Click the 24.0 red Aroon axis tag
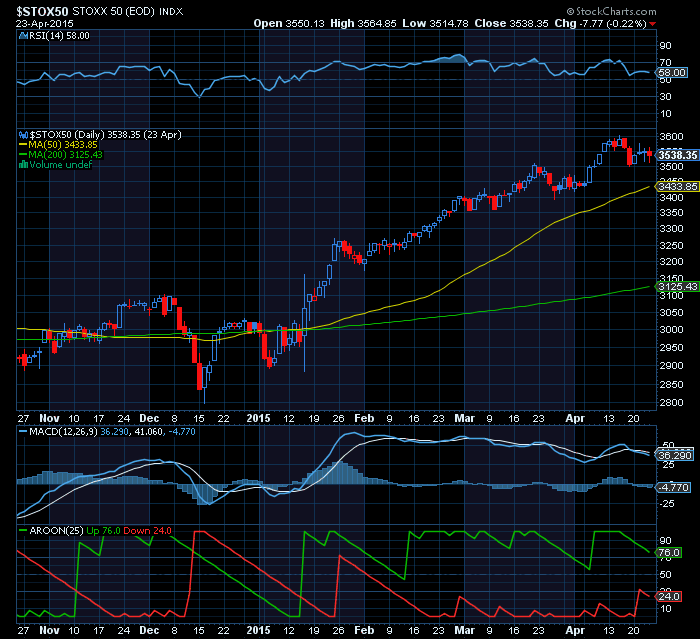 [669, 597]
